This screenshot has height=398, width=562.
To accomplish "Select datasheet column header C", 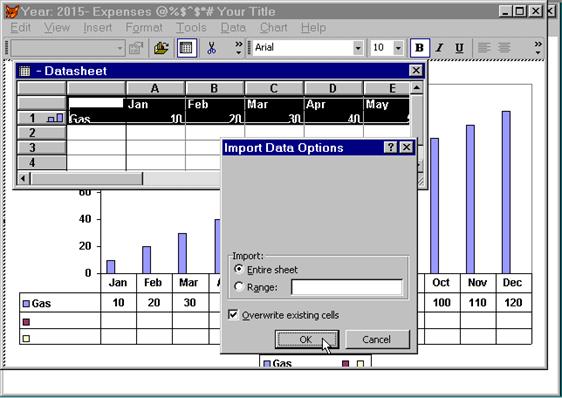I will [x=274, y=88].
